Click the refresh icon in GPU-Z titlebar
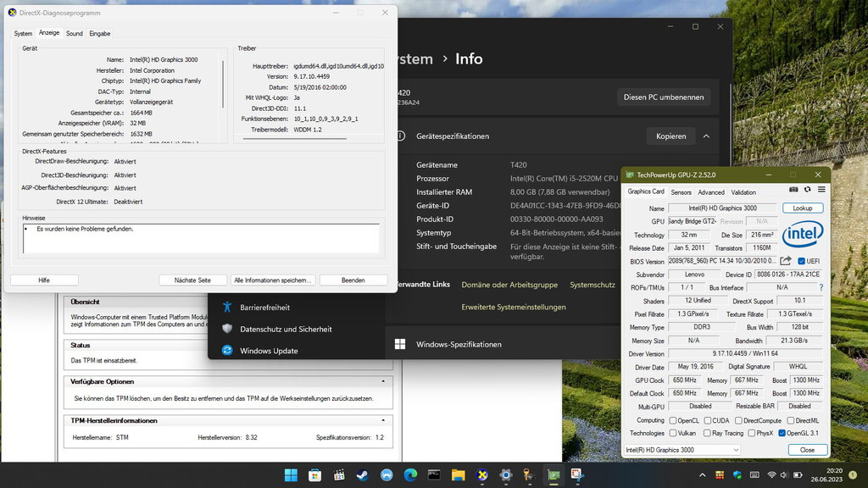 point(808,188)
